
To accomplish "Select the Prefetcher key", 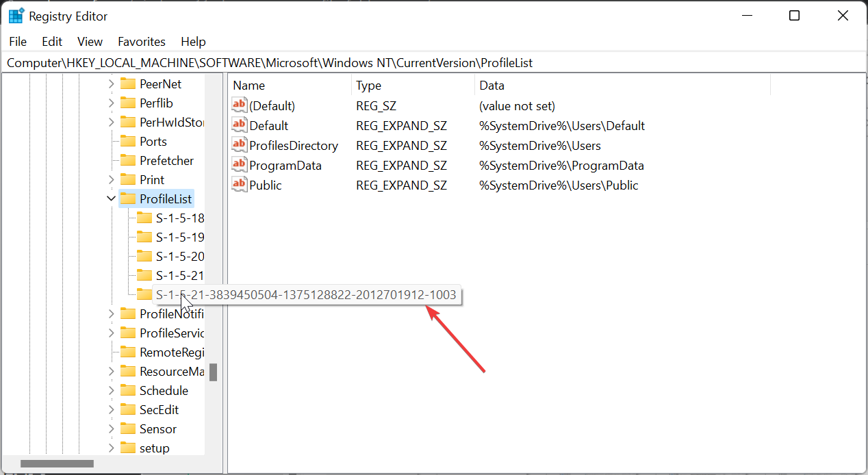I will (x=166, y=161).
